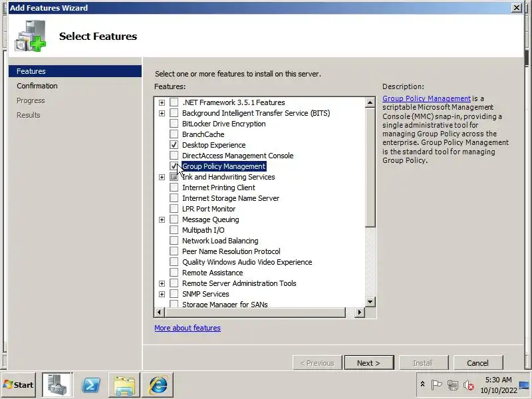The height and width of the screenshot is (399, 532).
Task: Enable BitLocker Drive Encryption checkbox
Action: pos(174,124)
